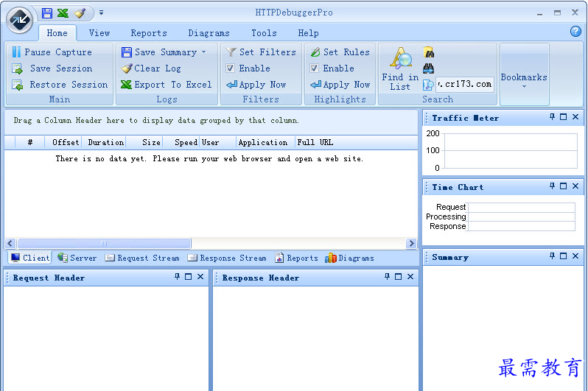
Task: Sort by the Full URL column header
Action: tap(315, 142)
